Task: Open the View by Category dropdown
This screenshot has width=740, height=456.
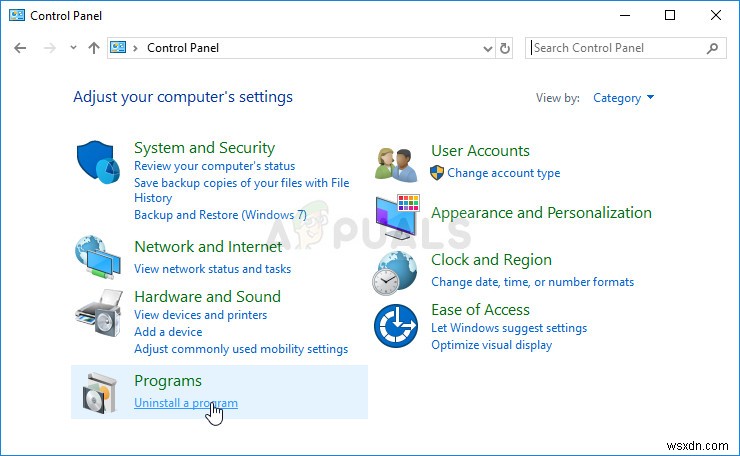Action: 623,98
